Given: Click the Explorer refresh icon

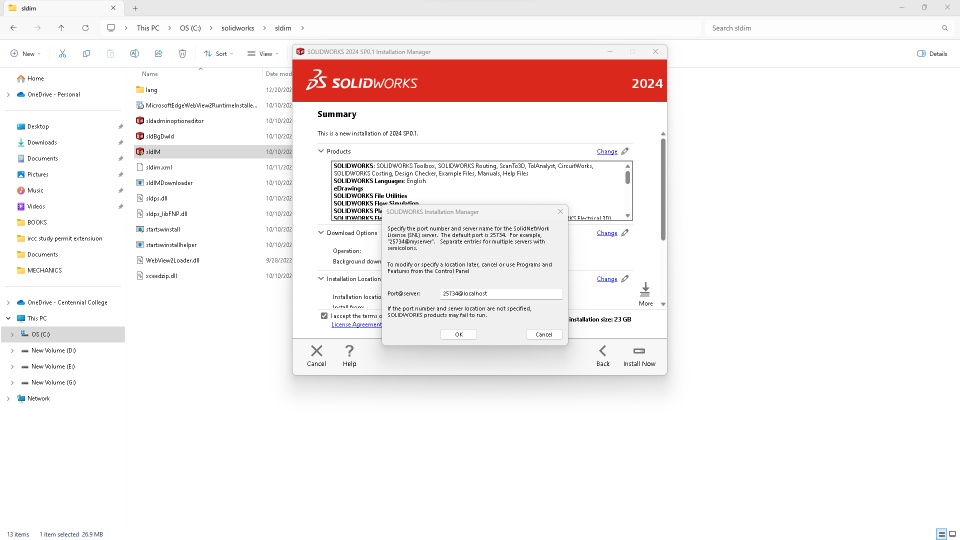Looking at the screenshot, I should [85, 28].
